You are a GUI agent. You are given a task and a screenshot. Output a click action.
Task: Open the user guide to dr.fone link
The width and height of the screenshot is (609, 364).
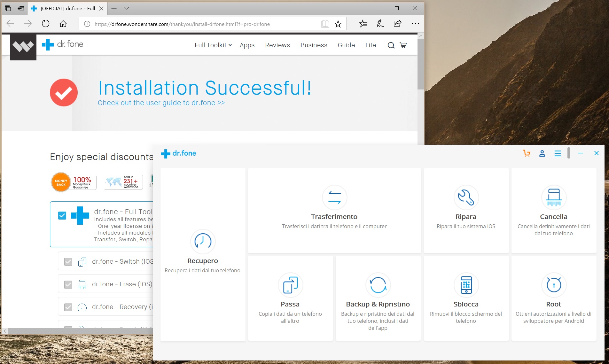coord(161,103)
